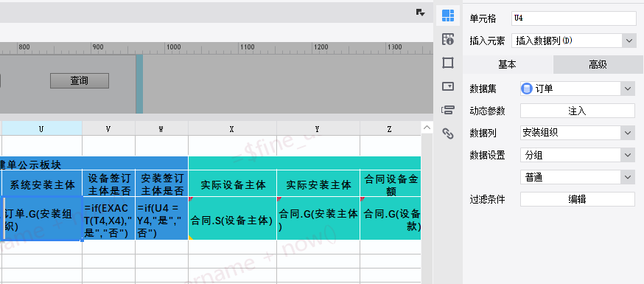
Task: Open the hyperlink chain icon
Action: 448,134
